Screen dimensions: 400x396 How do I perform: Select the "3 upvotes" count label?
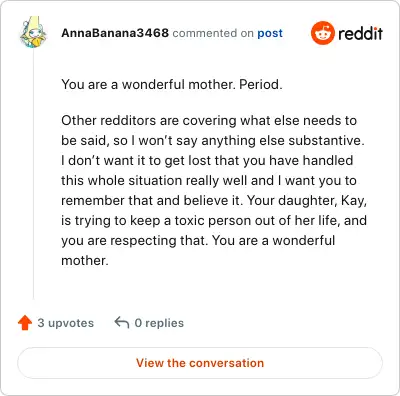(x=66, y=323)
